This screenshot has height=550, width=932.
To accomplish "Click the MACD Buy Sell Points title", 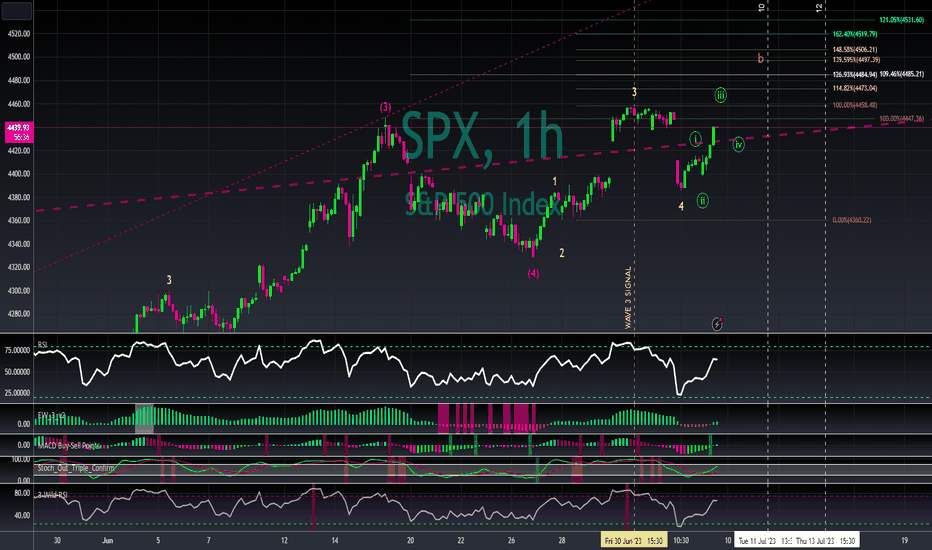I will pyautogui.click(x=69, y=445).
